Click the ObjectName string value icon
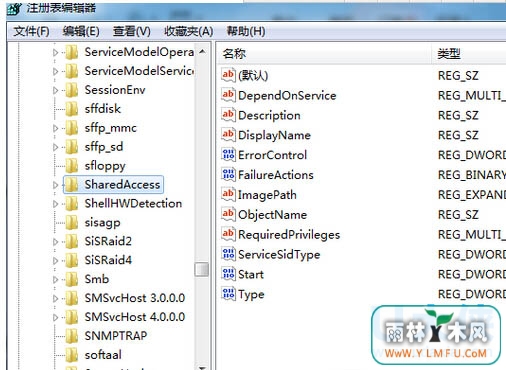The height and width of the screenshot is (370, 506). [228, 214]
